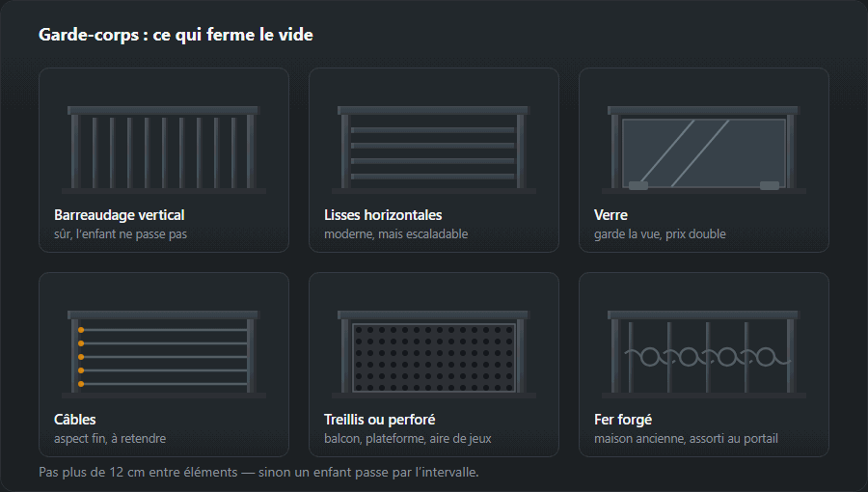
Task: Select the 'Câbles' card title
Action: [x=74, y=420]
